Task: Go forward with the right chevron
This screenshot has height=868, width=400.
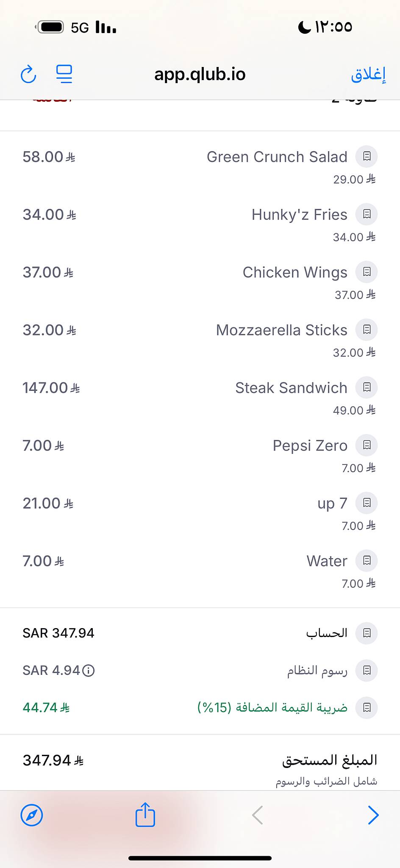Action: (373, 815)
